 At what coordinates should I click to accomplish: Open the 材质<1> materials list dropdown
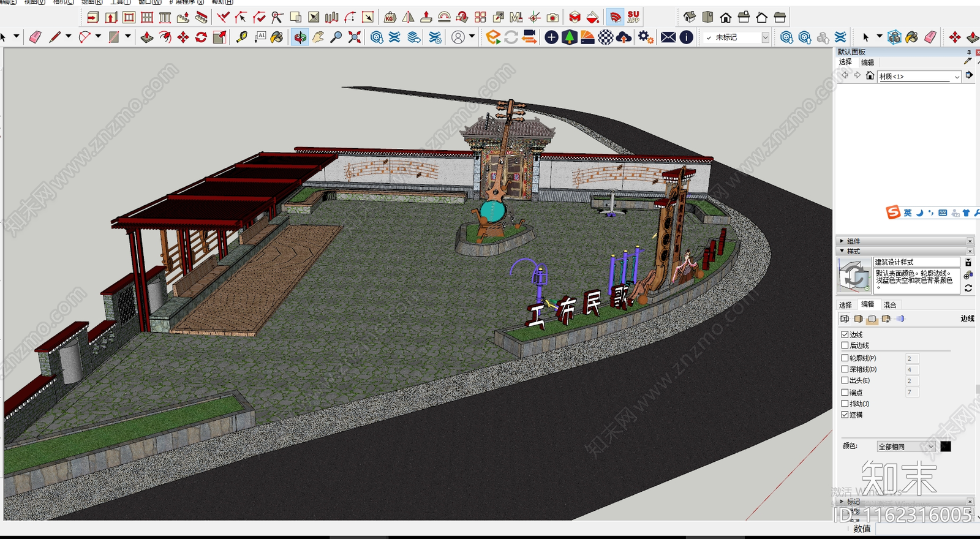click(919, 77)
